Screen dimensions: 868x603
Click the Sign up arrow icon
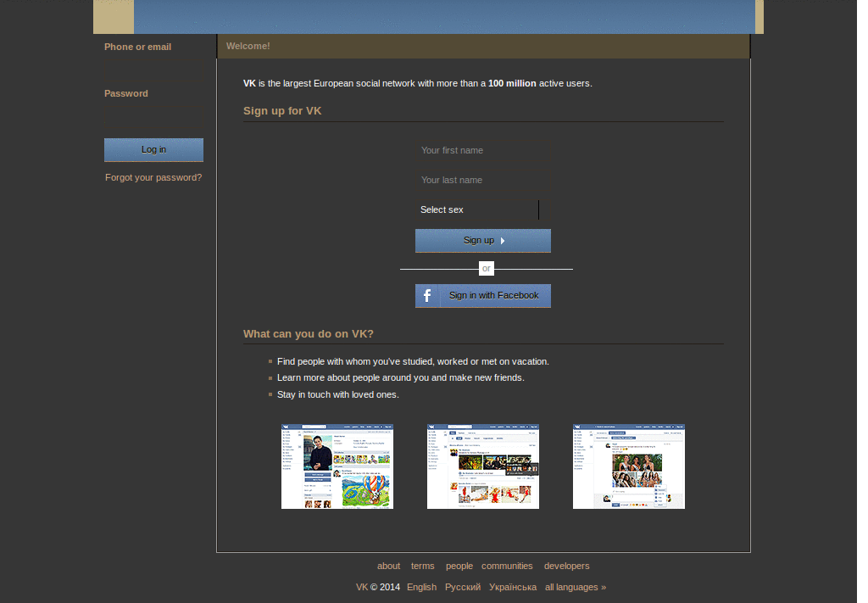(503, 241)
